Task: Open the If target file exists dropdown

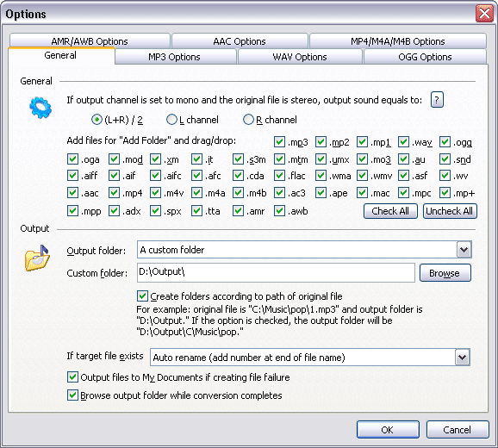Action: [462, 358]
